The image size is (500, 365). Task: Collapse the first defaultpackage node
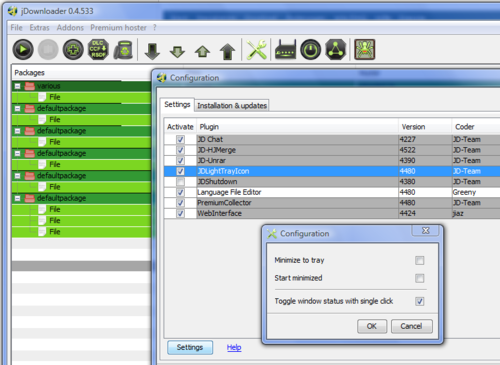tap(18, 109)
